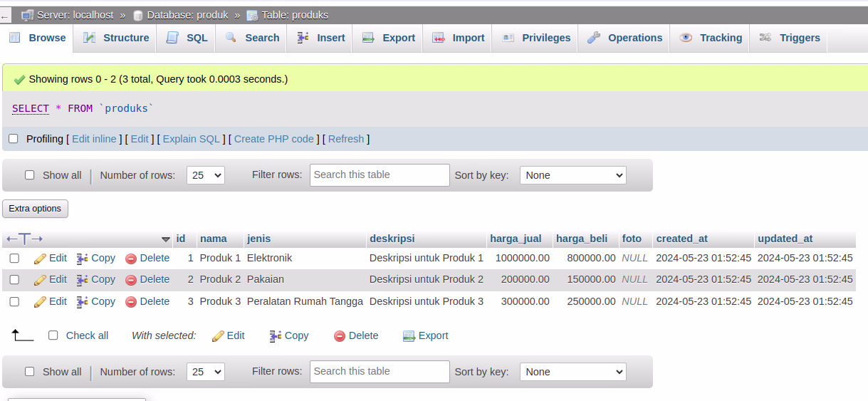
Task: Tick the top Show all checkbox
Action: pos(30,175)
